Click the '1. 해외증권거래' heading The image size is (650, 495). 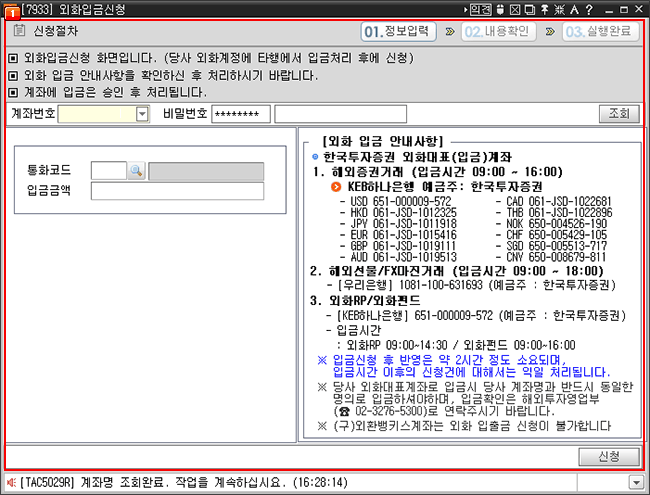(438, 172)
